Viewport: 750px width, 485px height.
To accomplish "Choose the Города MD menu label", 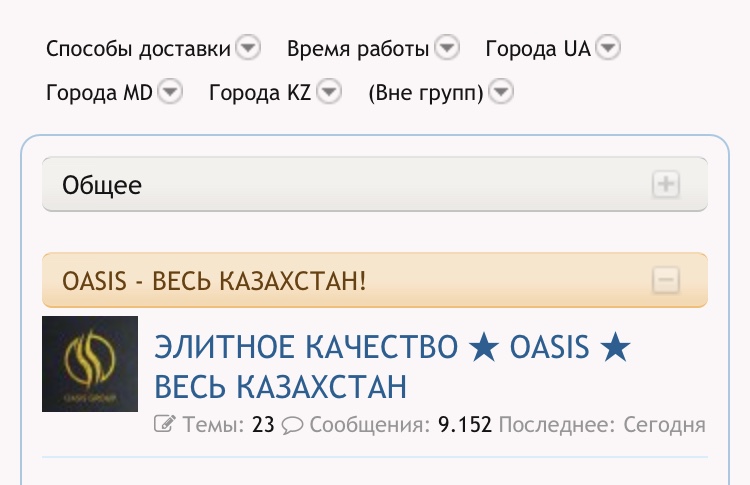I will tap(99, 93).
